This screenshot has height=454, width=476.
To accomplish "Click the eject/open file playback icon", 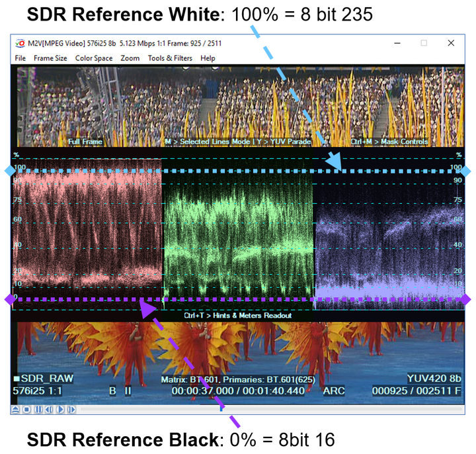I will (x=16, y=409).
